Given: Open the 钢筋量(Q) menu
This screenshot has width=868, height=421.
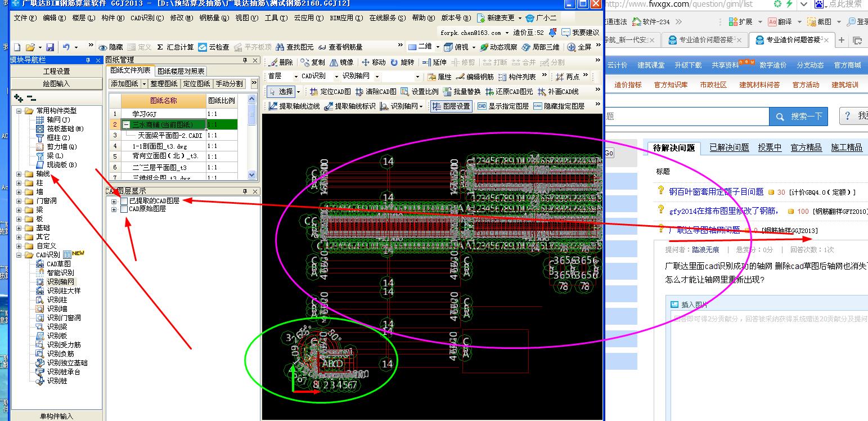Looking at the screenshot, I should click(x=214, y=18).
